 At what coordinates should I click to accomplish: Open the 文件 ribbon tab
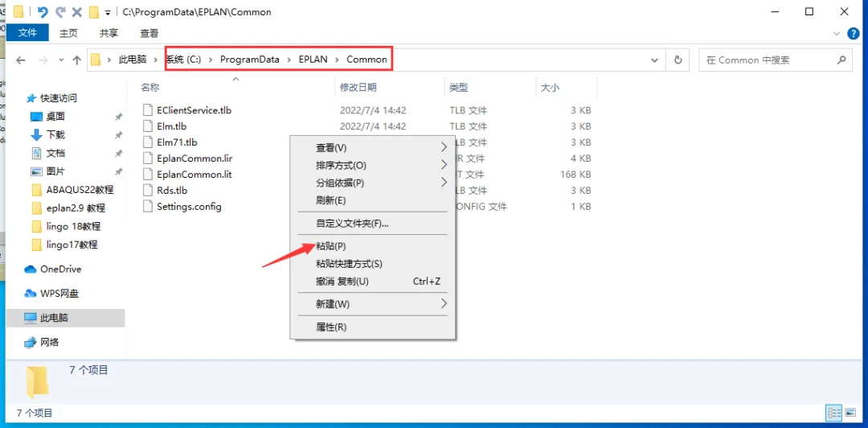pos(27,33)
